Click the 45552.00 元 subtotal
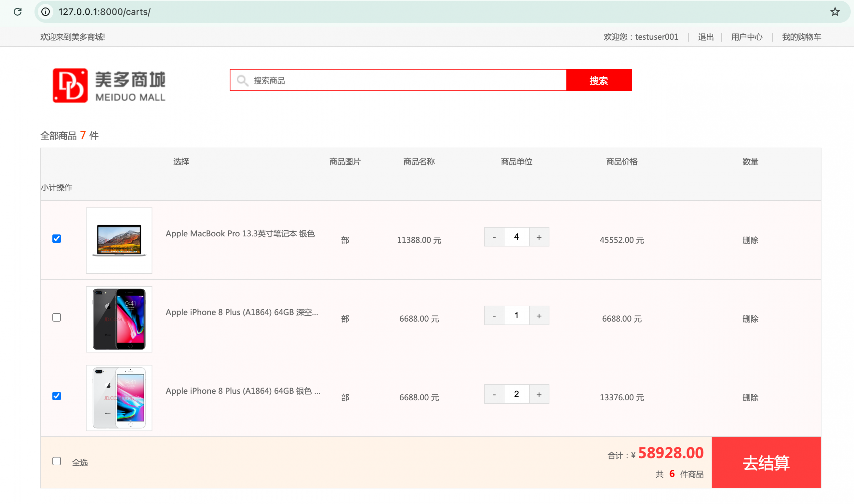Viewport: 854px width, 504px height. coord(621,240)
